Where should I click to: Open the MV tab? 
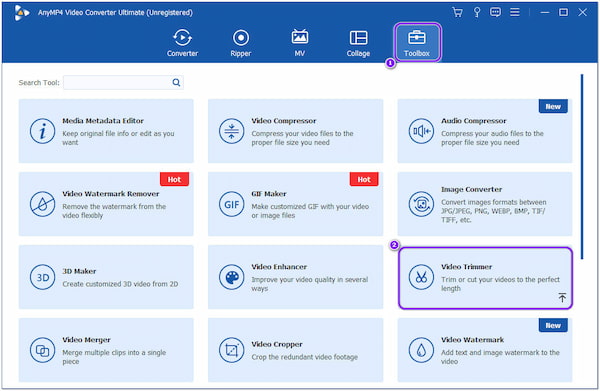coord(300,43)
